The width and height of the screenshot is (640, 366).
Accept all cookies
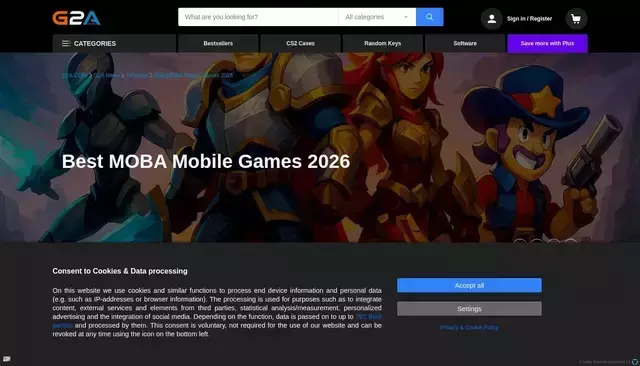point(469,285)
